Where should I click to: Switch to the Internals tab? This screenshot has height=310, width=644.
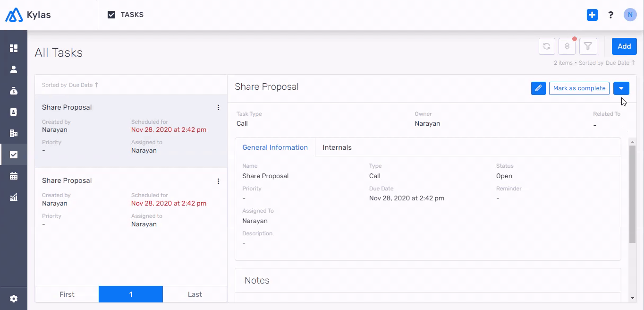click(x=337, y=147)
